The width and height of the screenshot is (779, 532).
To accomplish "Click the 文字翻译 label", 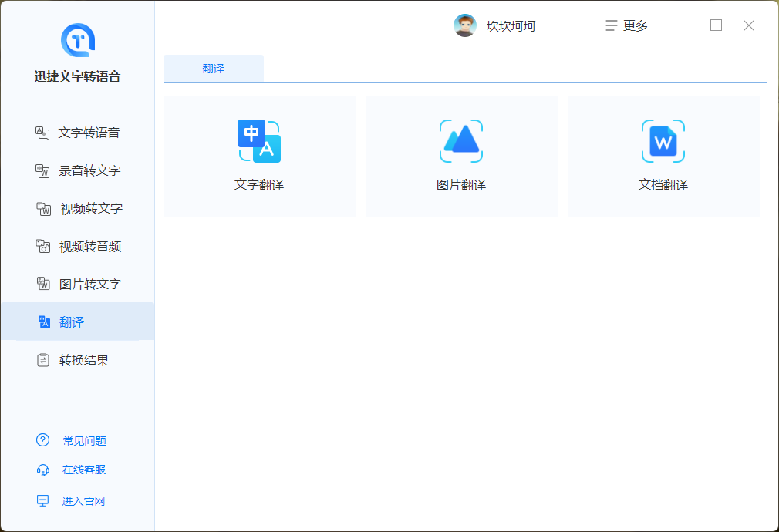I will tap(259, 185).
